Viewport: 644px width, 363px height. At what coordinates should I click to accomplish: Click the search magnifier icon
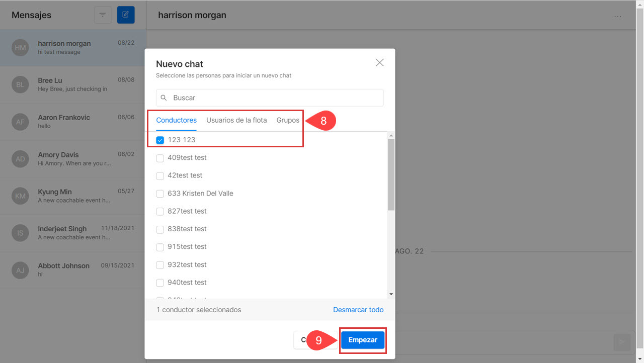point(164,98)
